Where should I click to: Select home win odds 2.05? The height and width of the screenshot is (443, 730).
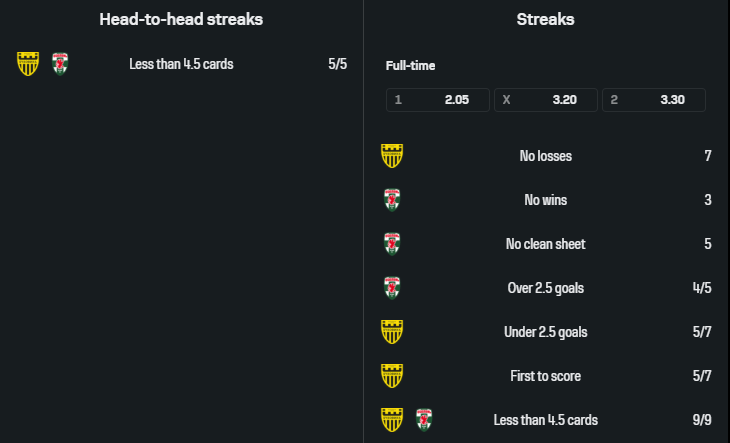point(438,100)
